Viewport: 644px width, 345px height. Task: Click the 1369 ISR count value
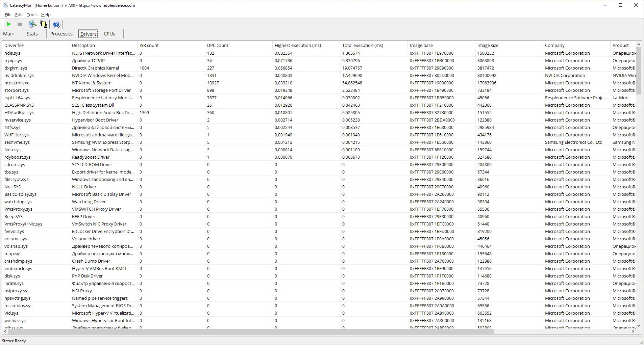pyautogui.click(x=144, y=112)
